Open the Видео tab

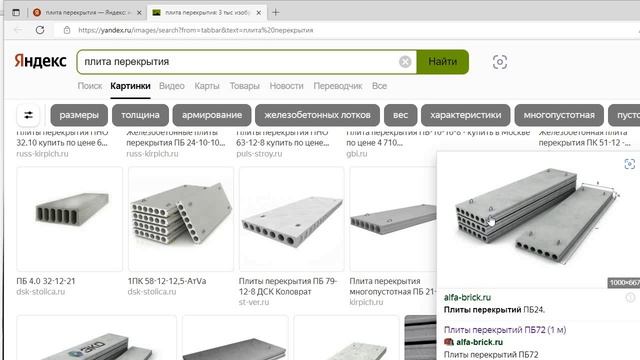click(172, 86)
